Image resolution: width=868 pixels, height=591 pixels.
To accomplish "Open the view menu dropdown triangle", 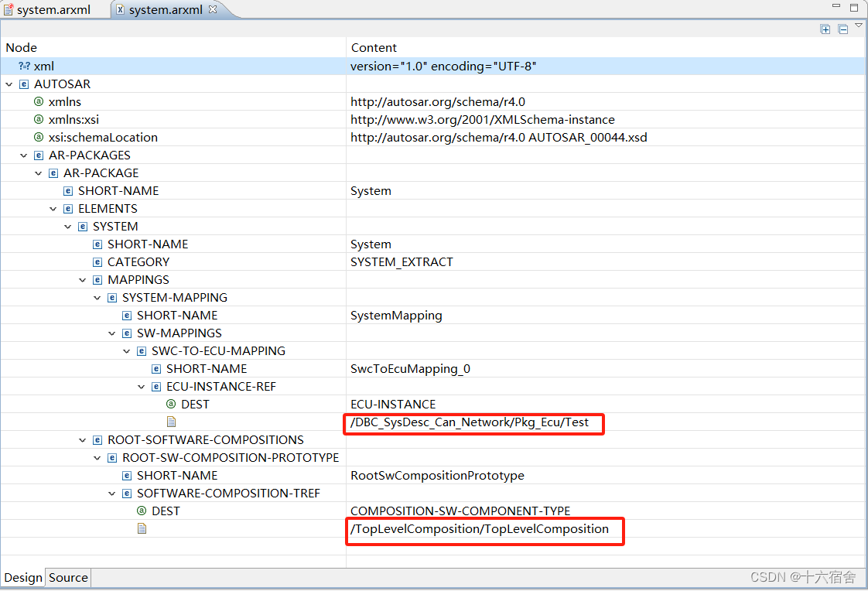I will point(859,25).
